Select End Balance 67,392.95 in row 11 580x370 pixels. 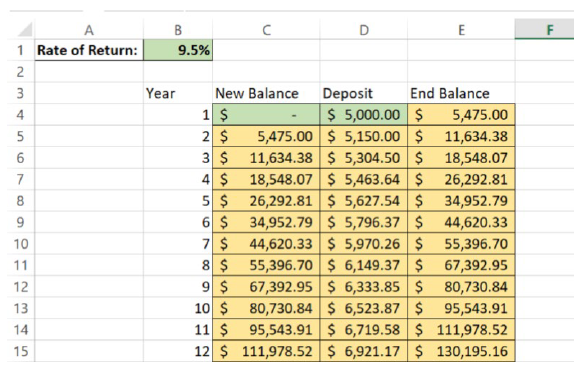(461, 265)
